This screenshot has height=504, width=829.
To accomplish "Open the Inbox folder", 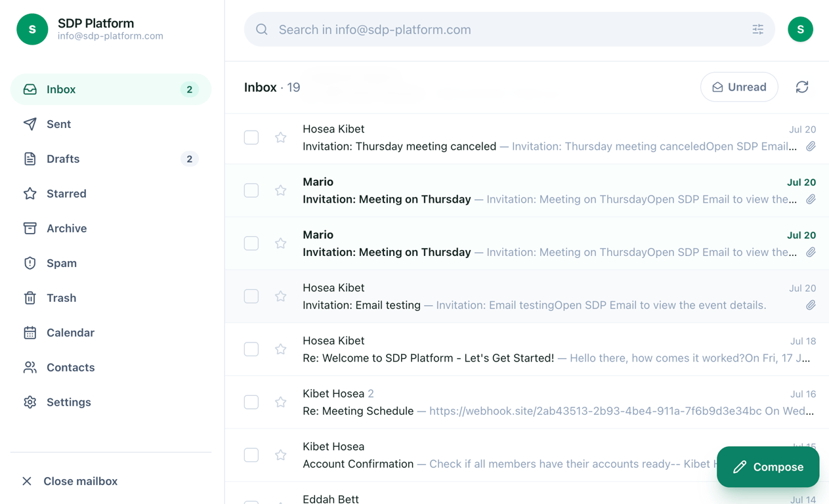I will click(111, 89).
